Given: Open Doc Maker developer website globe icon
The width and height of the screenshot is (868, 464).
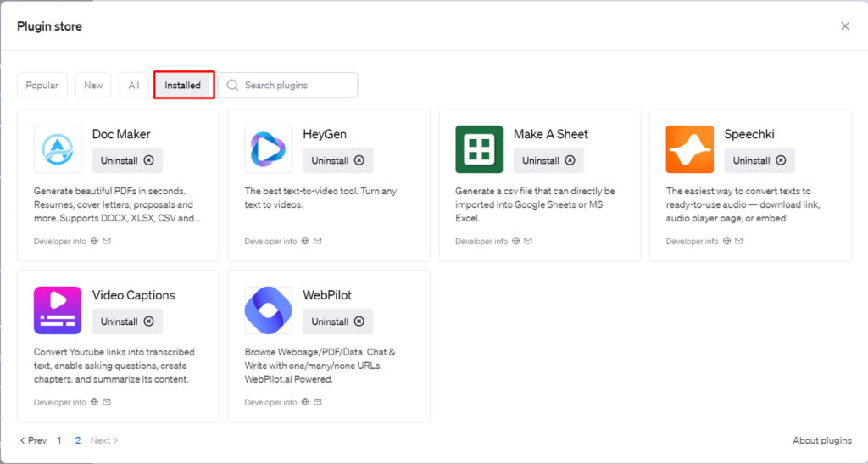Looking at the screenshot, I should (94, 242).
